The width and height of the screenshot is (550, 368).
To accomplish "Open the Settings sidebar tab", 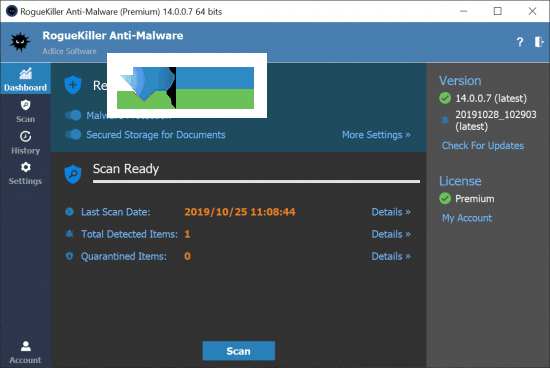I will pos(25,173).
